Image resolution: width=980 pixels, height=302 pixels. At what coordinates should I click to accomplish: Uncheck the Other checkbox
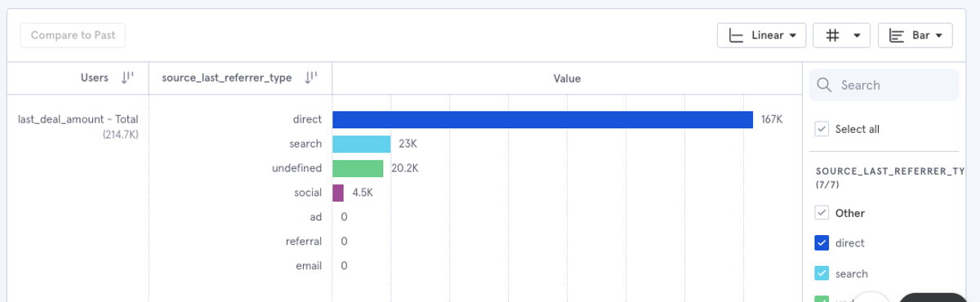(x=822, y=213)
